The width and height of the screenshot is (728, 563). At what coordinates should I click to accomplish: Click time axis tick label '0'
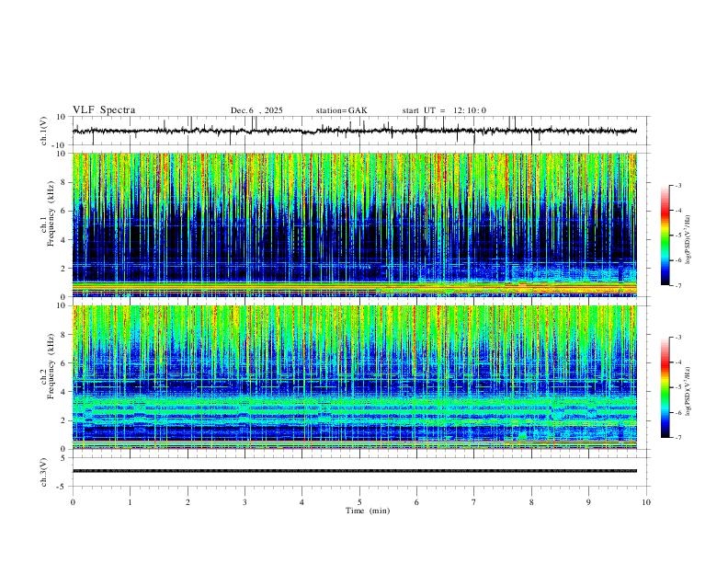tap(73, 502)
